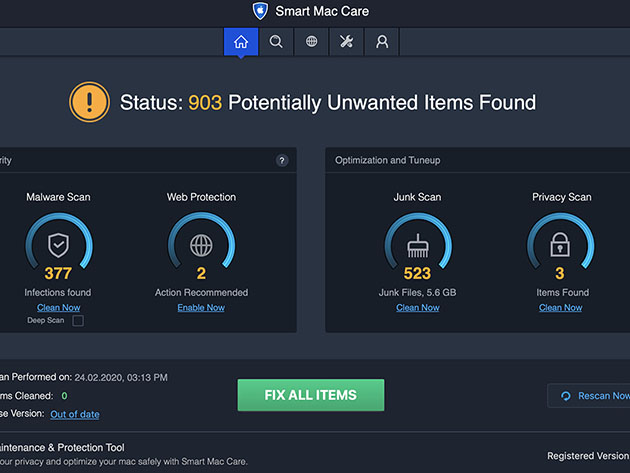Click the Rescan Now button
Screen dimensions: 630x473
click(590, 396)
